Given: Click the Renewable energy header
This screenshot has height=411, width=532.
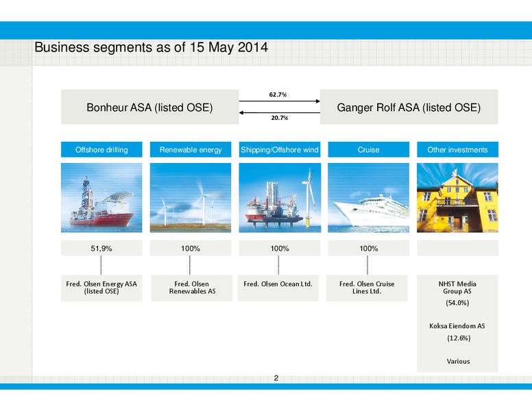Looking at the screenshot, I should [x=191, y=149].
